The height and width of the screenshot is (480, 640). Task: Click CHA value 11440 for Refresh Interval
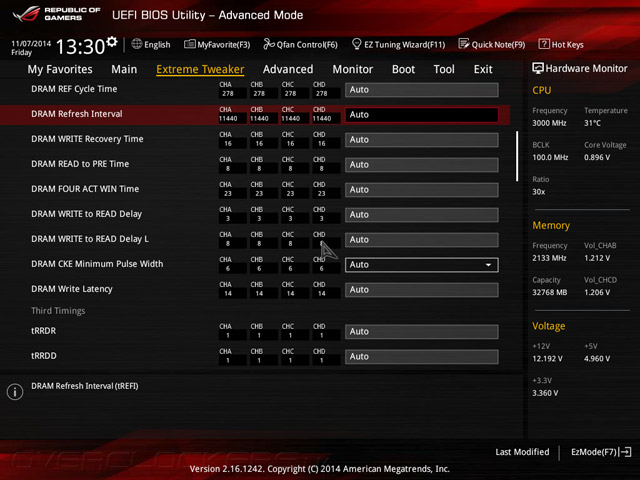228,118
